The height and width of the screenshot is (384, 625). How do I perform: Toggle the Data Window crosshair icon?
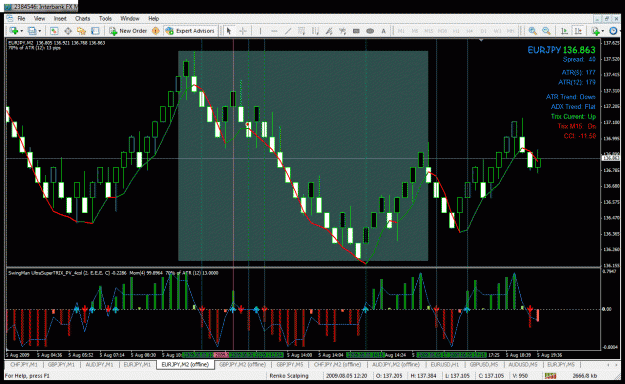pos(68,31)
